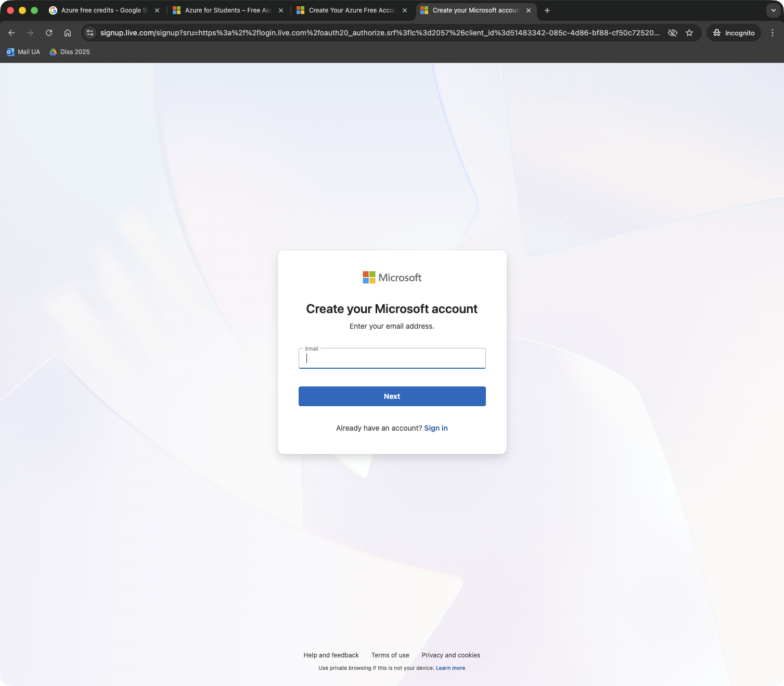The height and width of the screenshot is (686, 784).
Task: Close the Create your Microsoft account tab
Action: (x=529, y=10)
